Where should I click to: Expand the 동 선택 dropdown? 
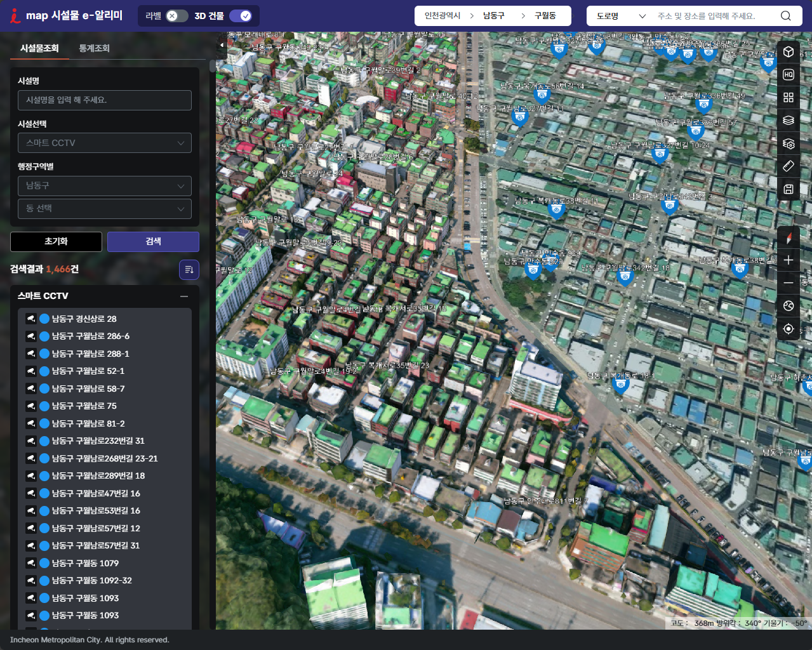105,208
